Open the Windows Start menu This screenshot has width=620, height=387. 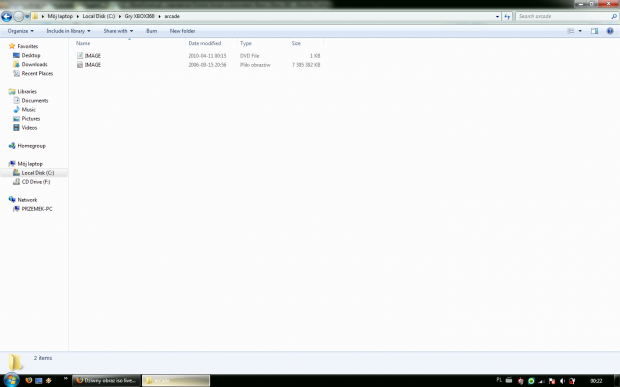coord(11,380)
